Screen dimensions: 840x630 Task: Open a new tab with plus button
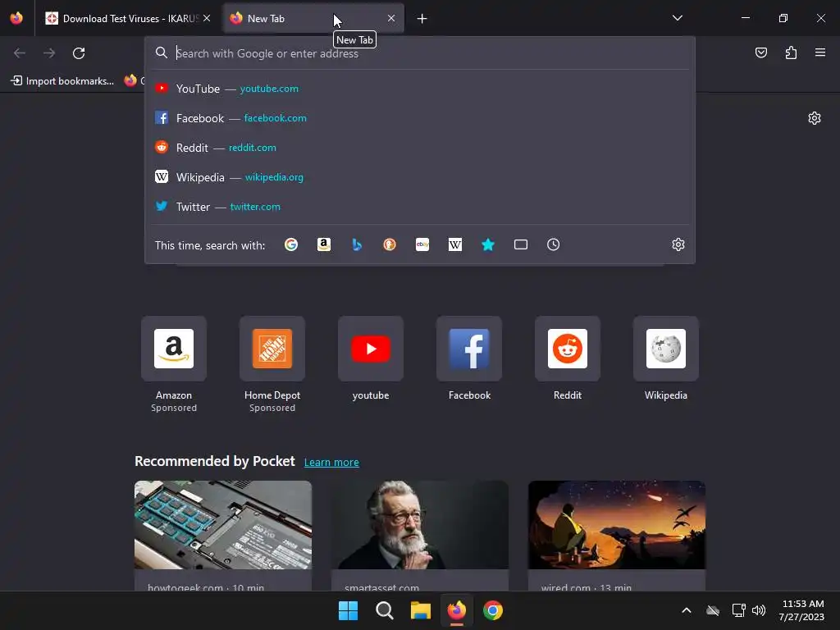point(422,19)
